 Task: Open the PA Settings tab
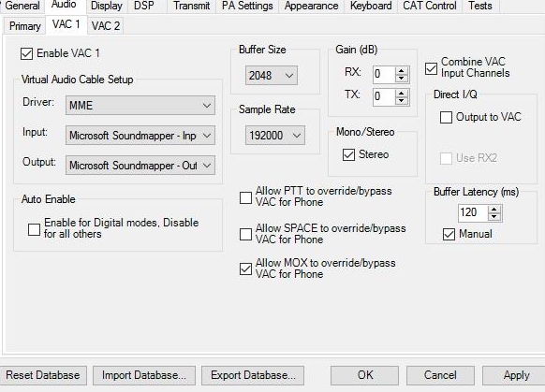coord(247,6)
